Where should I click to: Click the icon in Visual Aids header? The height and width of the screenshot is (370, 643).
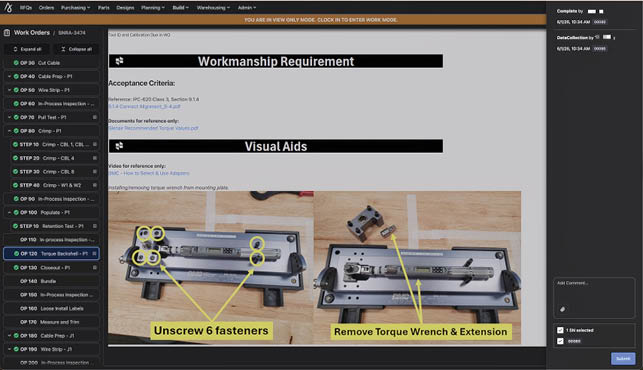(119, 146)
